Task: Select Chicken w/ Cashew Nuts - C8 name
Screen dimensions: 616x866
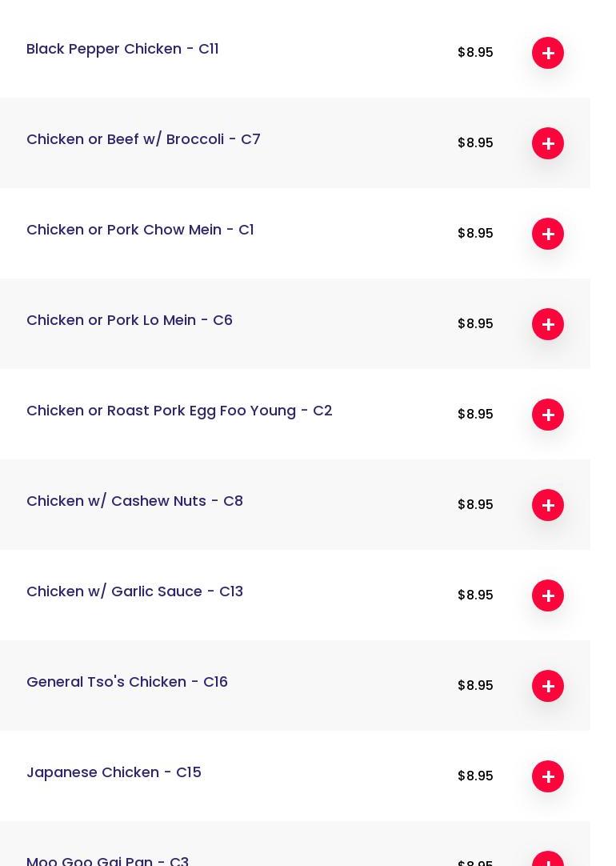Action: point(134,501)
